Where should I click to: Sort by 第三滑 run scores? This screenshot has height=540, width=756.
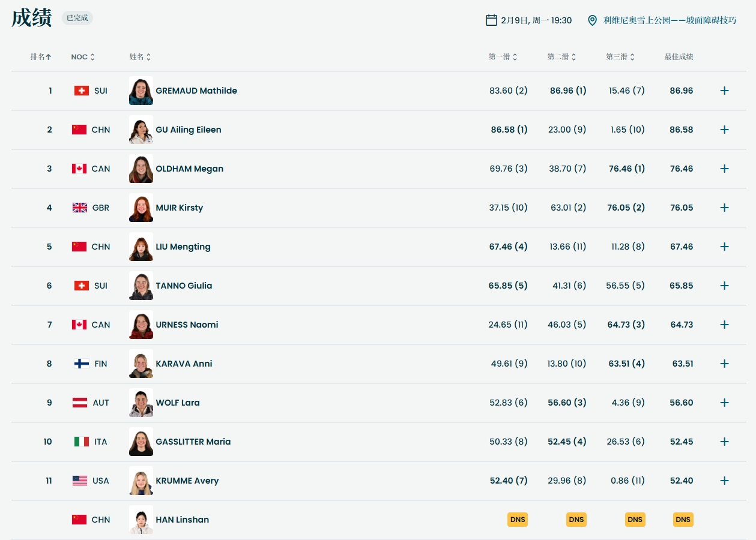[620, 57]
